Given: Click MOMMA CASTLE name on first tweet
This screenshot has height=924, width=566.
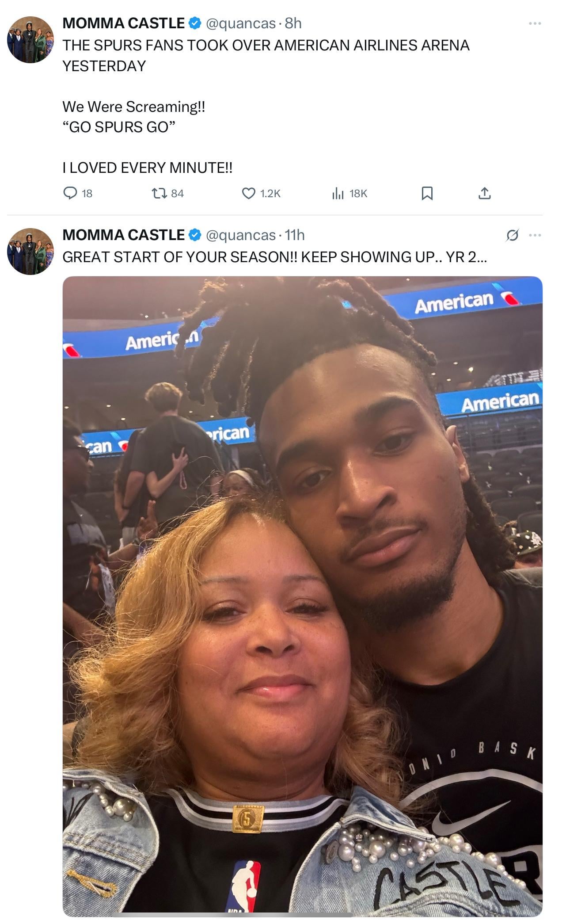Looking at the screenshot, I should point(124,23).
